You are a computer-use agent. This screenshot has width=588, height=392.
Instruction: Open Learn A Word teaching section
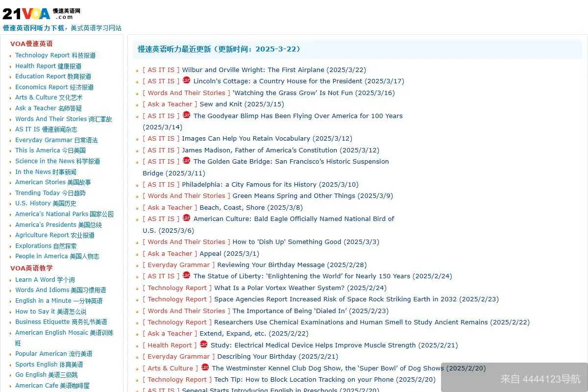pyautogui.click(x=45, y=280)
